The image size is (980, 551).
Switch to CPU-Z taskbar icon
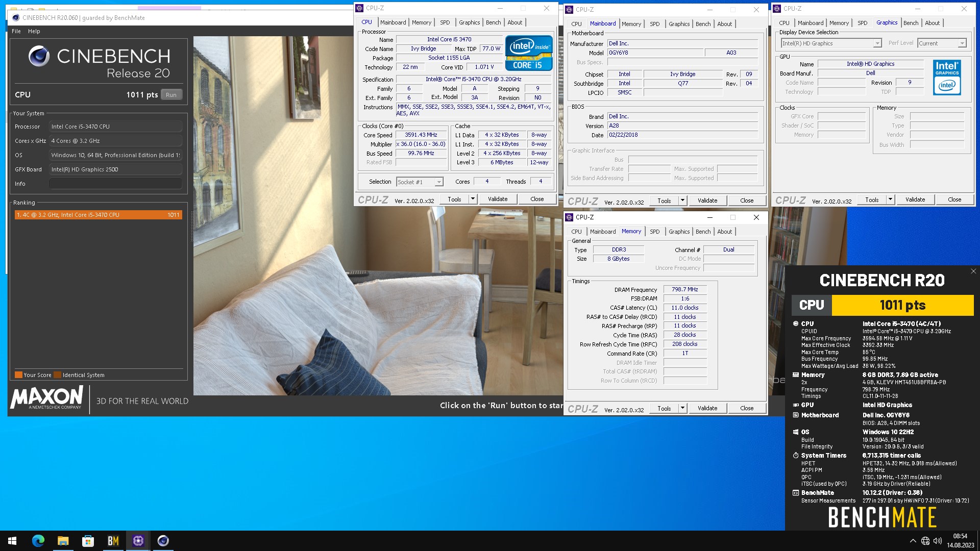(138, 541)
